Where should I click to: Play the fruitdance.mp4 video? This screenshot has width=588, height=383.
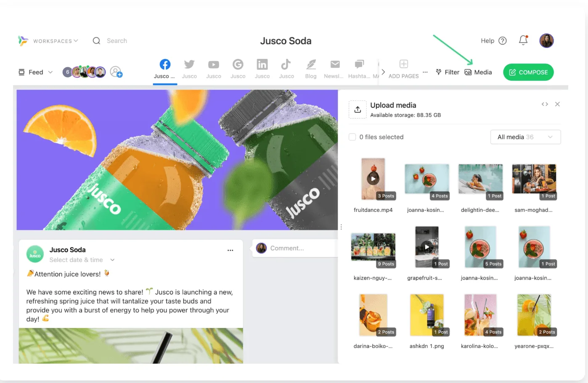point(373,179)
